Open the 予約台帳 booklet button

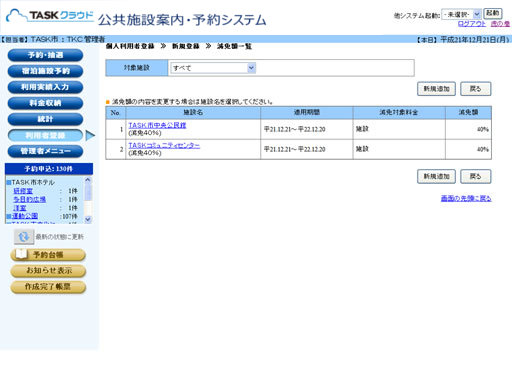click(48, 255)
